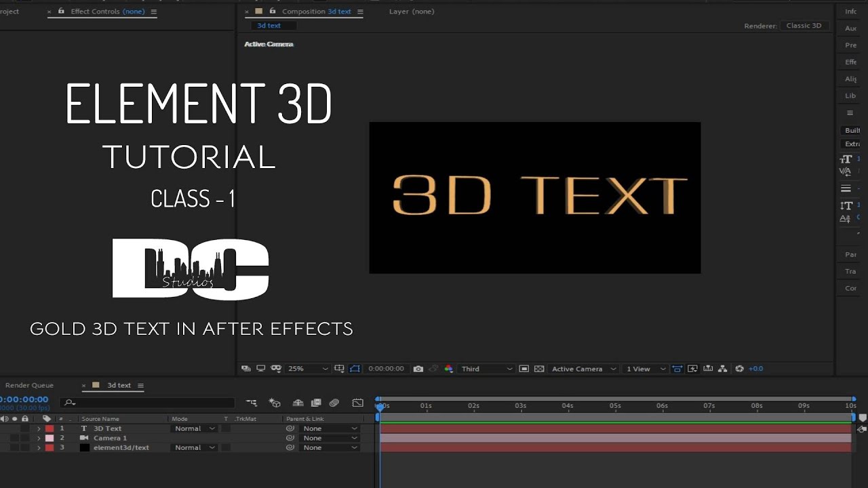Screen dimensions: 868x488
Task: Click the Show Channel color icon
Action: (448, 369)
